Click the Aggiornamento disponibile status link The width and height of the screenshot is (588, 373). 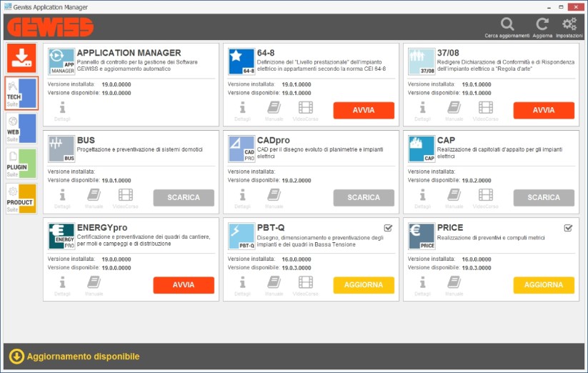tap(84, 357)
